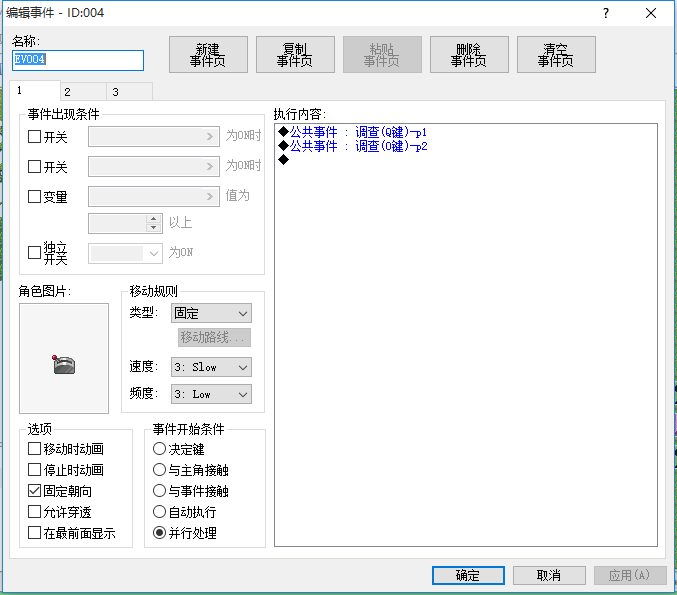The width and height of the screenshot is (677, 595).
Task: Click the 应用(A) button
Action: click(630, 576)
